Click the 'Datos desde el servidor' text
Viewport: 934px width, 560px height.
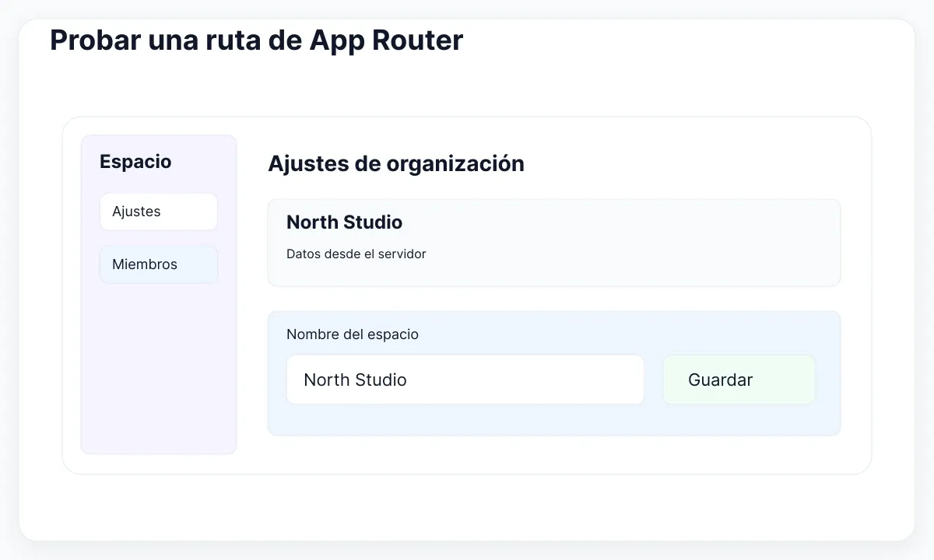pyautogui.click(x=356, y=254)
